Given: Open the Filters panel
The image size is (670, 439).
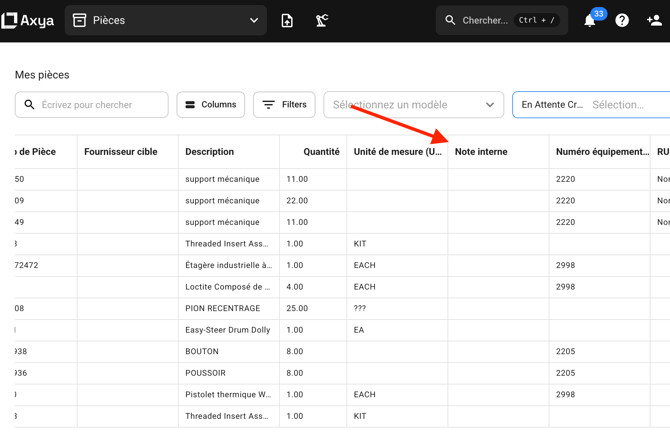Looking at the screenshot, I should click(284, 105).
